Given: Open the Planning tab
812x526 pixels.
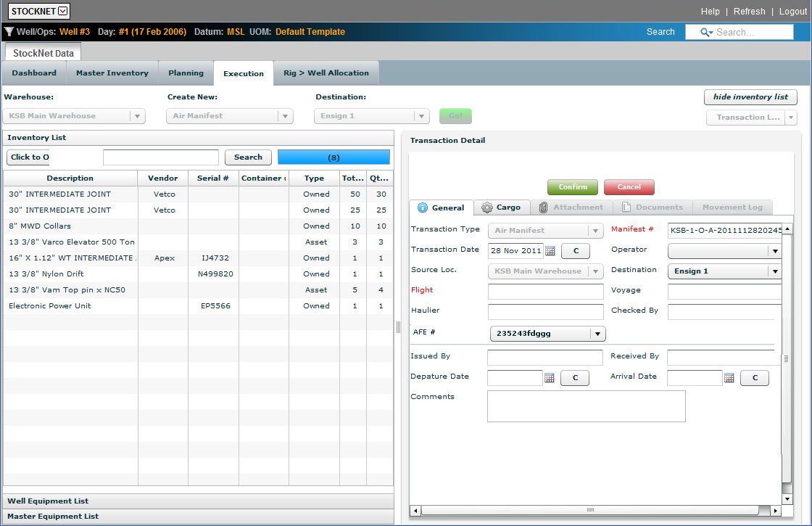Looking at the screenshot, I should coord(186,73).
